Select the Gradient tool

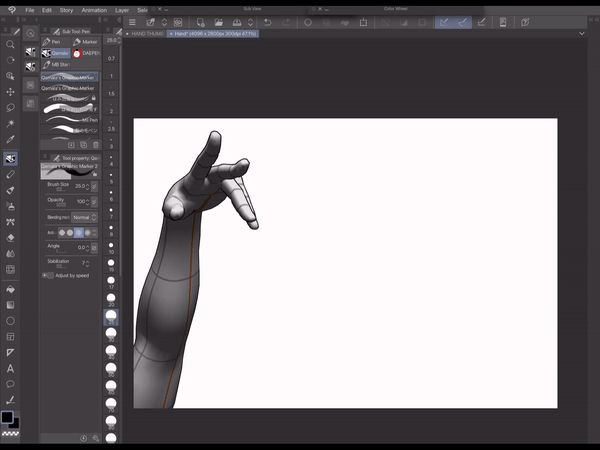tap(10, 305)
